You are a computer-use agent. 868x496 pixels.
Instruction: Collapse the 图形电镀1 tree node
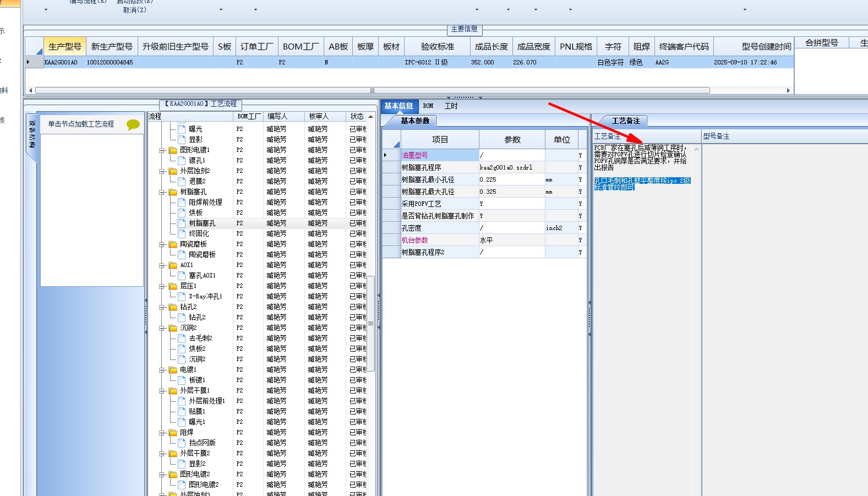(162, 150)
